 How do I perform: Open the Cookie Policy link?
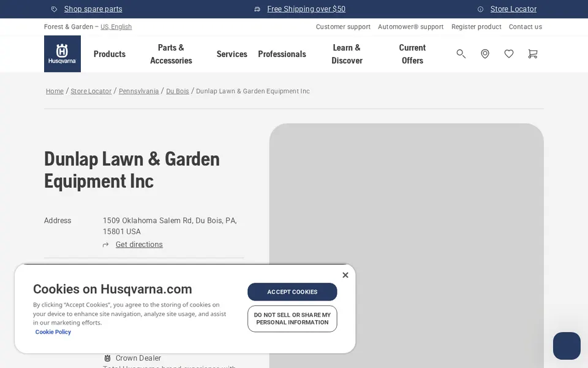53,332
